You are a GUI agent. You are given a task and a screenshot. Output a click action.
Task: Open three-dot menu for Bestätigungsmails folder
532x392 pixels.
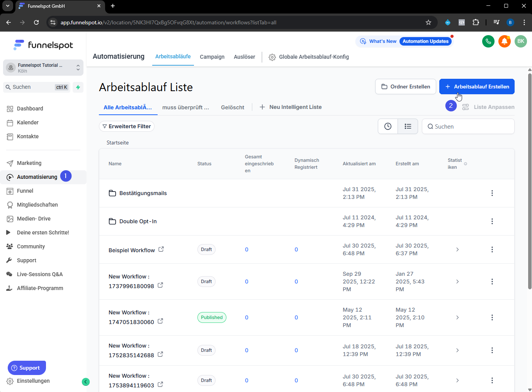[492, 193]
